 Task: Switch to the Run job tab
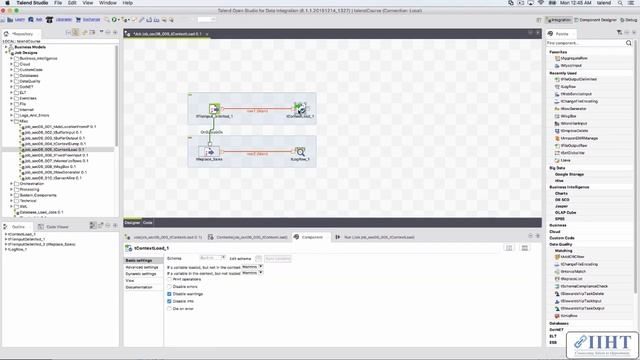(x=375, y=237)
